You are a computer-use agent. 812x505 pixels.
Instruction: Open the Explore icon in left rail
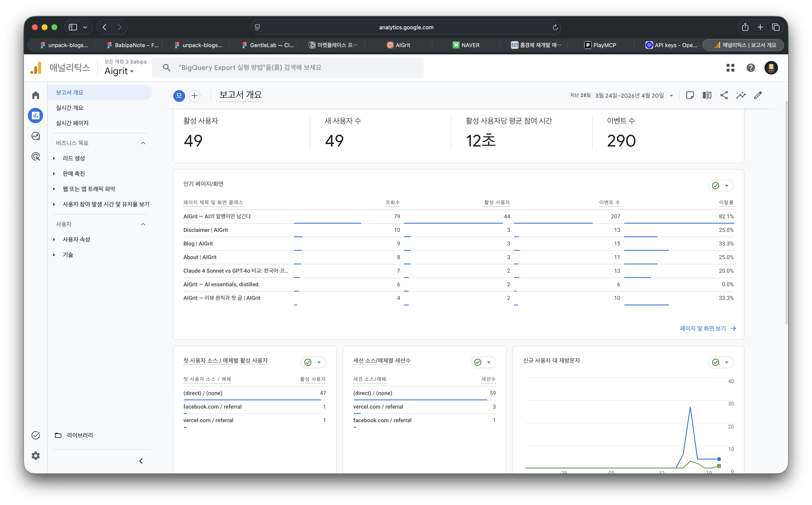click(x=36, y=136)
